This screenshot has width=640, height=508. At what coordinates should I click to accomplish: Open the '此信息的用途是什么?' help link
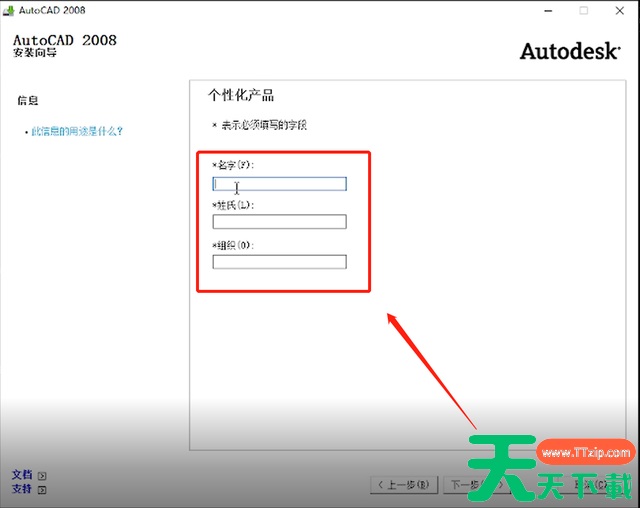(x=77, y=131)
